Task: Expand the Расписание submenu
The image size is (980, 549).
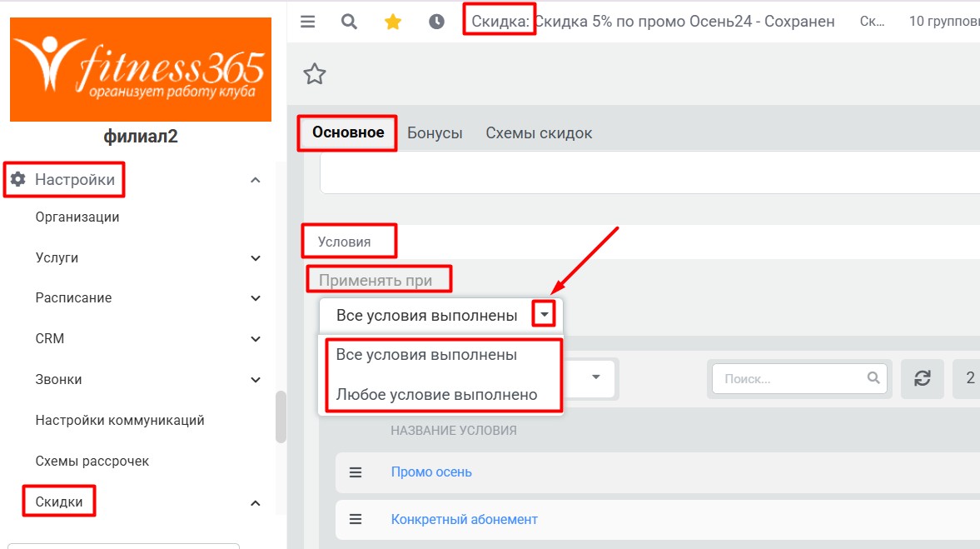Action: click(x=255, y=298)
